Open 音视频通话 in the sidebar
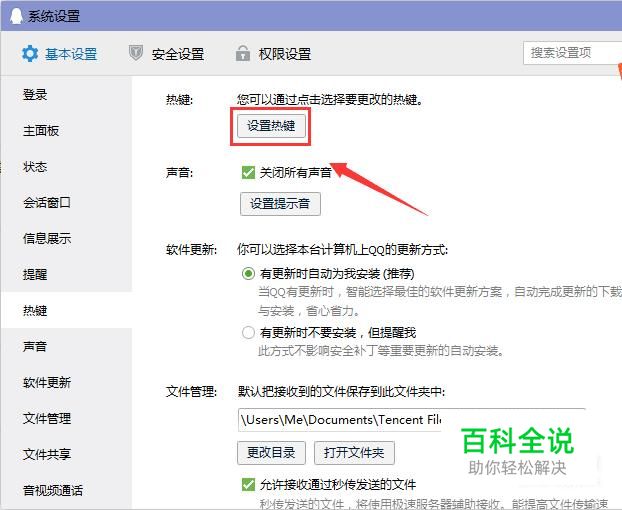This screenshot has width=622, height=510. pos(53,490)
